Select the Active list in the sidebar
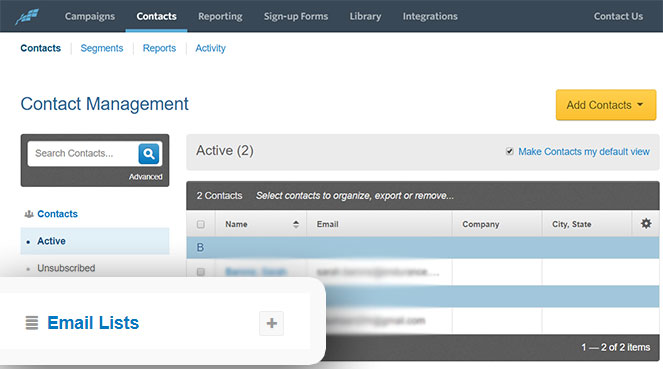The image size is (663, 369). pyautogui.click(x=95, y=241)
